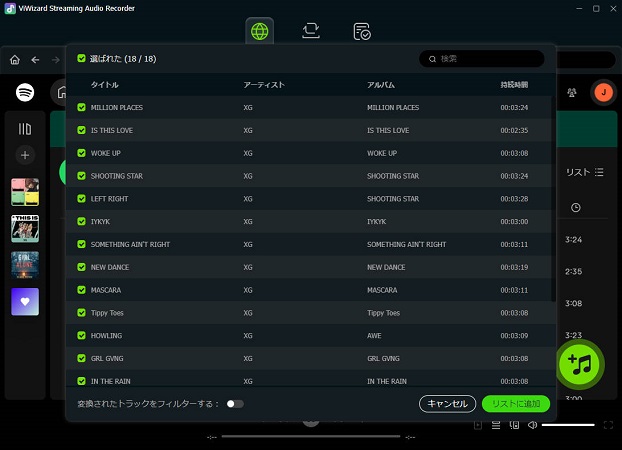Create playlist with plus icon
This screenshot has width=622, height=450.
(x=25, y=155)
